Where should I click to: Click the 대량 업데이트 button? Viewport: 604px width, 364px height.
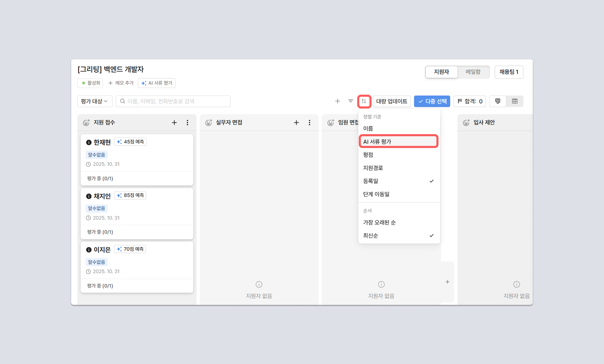391,101
